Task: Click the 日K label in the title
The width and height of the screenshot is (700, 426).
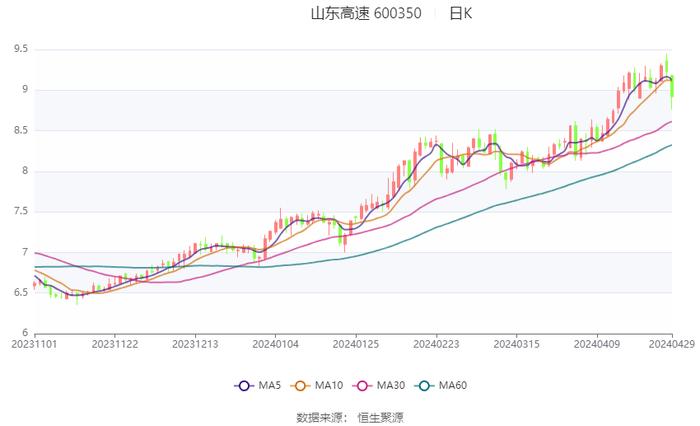Action: point(460,13)
